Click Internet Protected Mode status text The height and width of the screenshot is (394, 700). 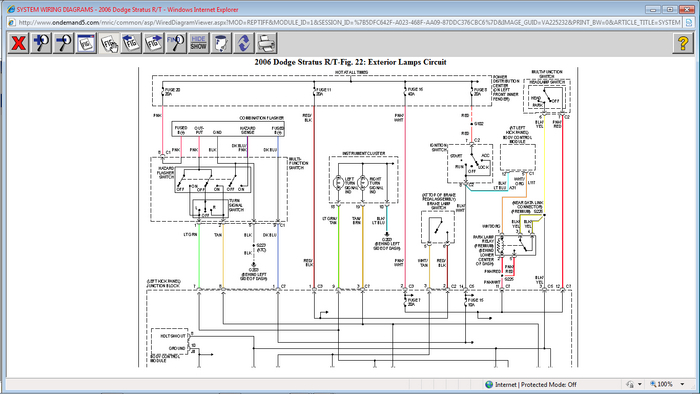click(535, 384)
